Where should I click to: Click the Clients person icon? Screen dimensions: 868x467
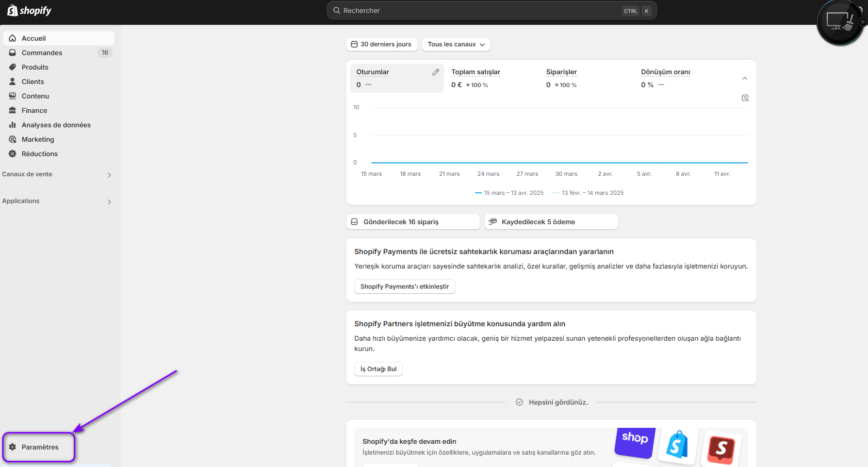(12, 81)
